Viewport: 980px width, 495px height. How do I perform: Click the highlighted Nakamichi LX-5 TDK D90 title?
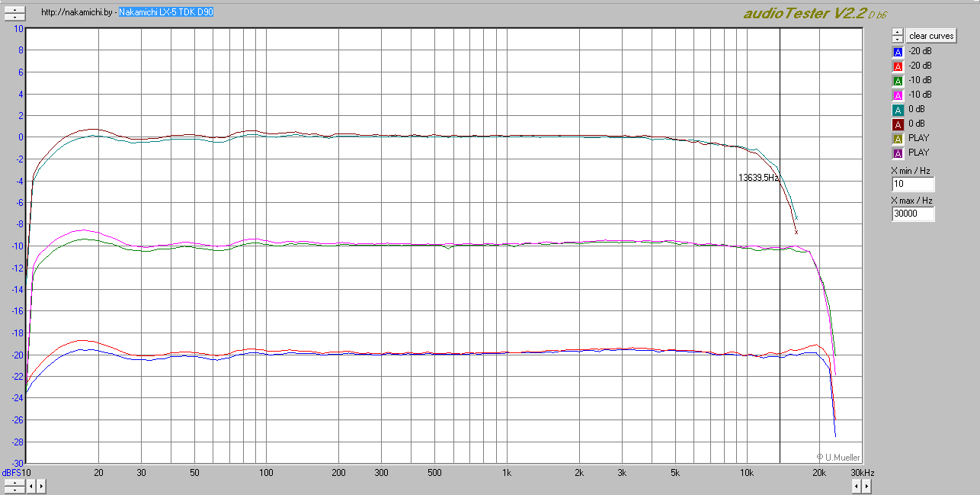pyautogui.click(x=165, y=13)
